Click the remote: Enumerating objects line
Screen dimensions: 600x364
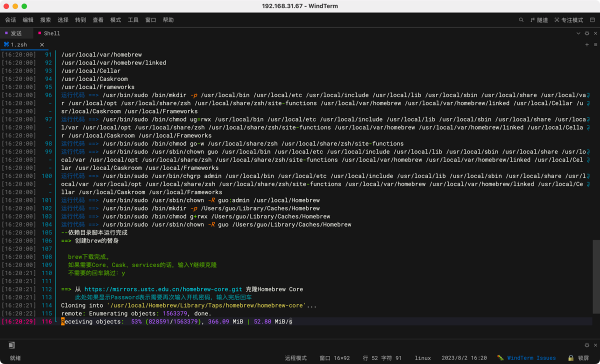136,313
